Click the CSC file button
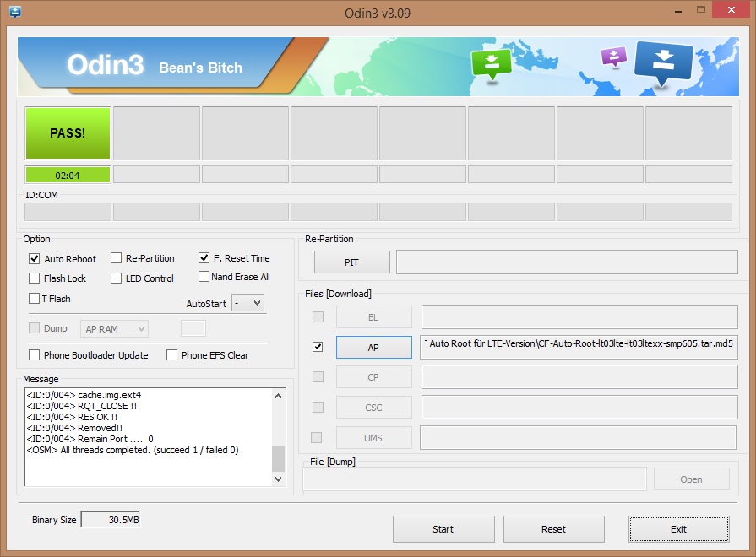 (x=373, y=407)
